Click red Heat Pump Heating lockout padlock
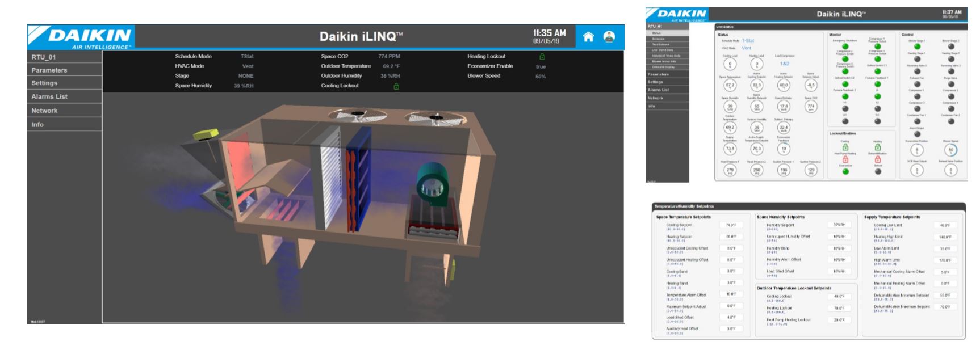Viewport: 980px width, 350px height. click(845, 159)
